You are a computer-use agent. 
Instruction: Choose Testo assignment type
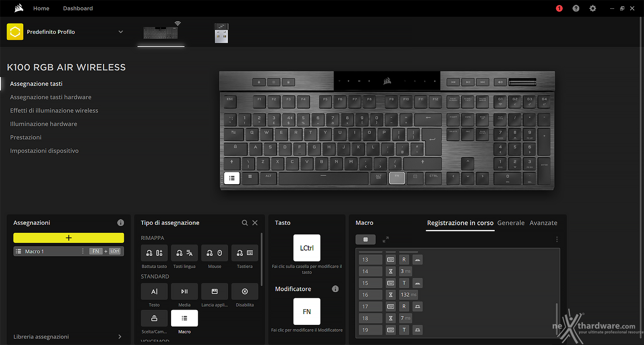pyautogui.click(x=154, y=292)
